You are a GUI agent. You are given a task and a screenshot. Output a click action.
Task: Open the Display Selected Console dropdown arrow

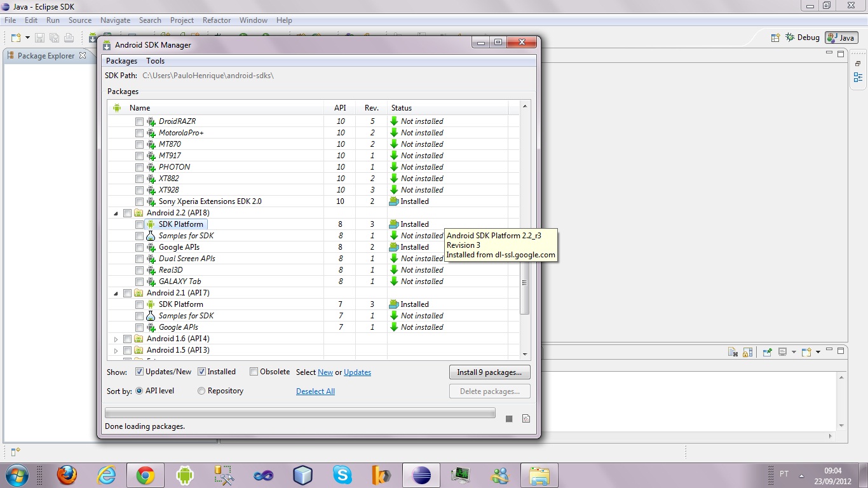(794, 352)
